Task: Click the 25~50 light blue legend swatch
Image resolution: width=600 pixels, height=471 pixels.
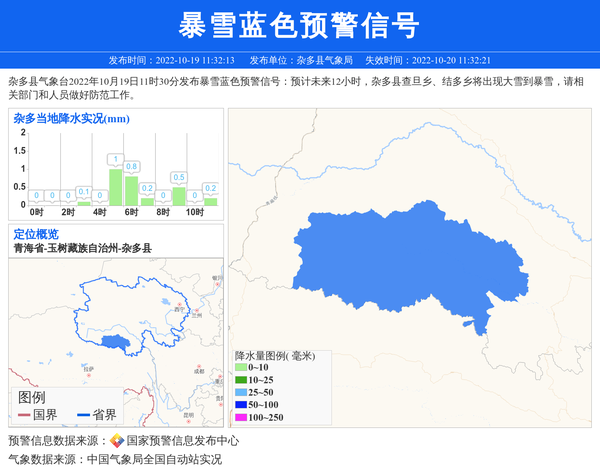Action: coord(240,393)
